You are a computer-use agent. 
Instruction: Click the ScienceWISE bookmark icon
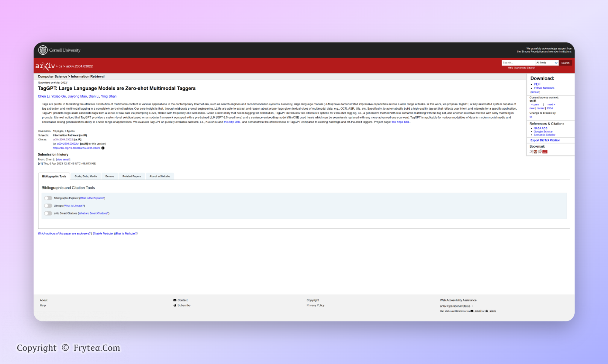pyautogui.click(x=545, y=152)
